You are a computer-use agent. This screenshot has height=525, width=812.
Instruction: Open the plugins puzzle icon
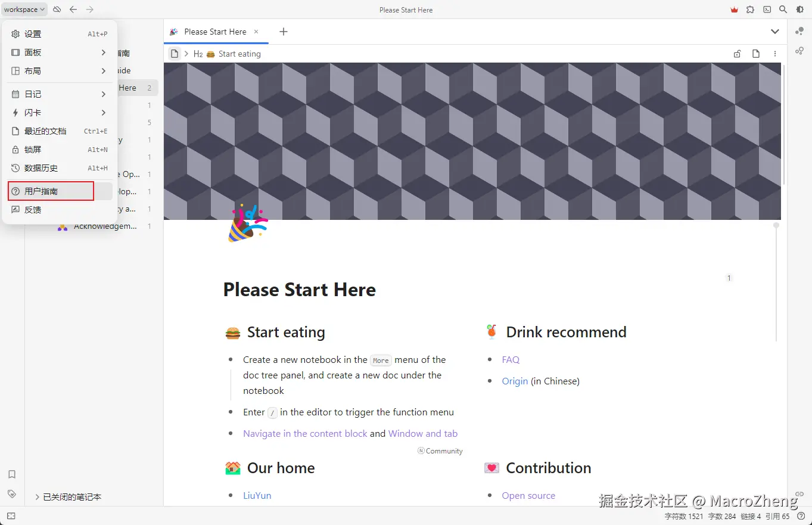(750, 10)
